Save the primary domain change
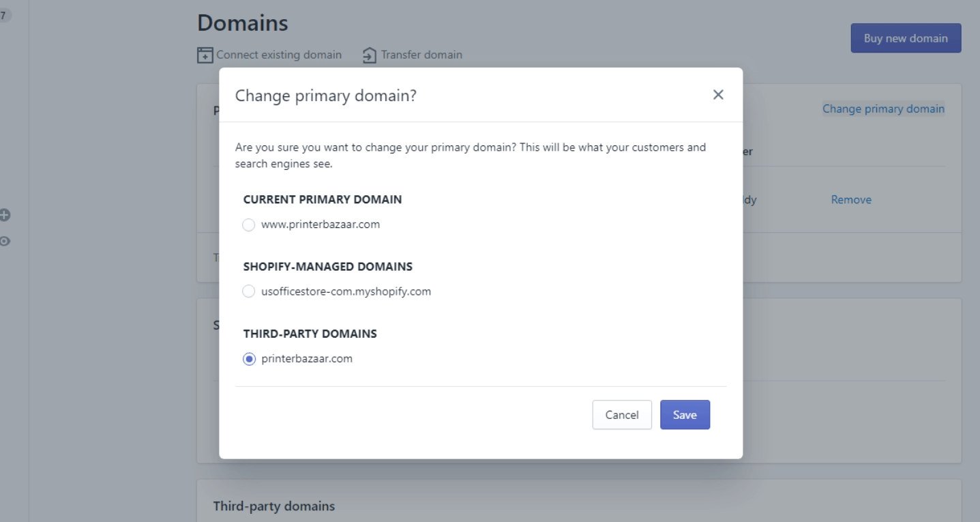The image size is (980, 522). (685, 415)
